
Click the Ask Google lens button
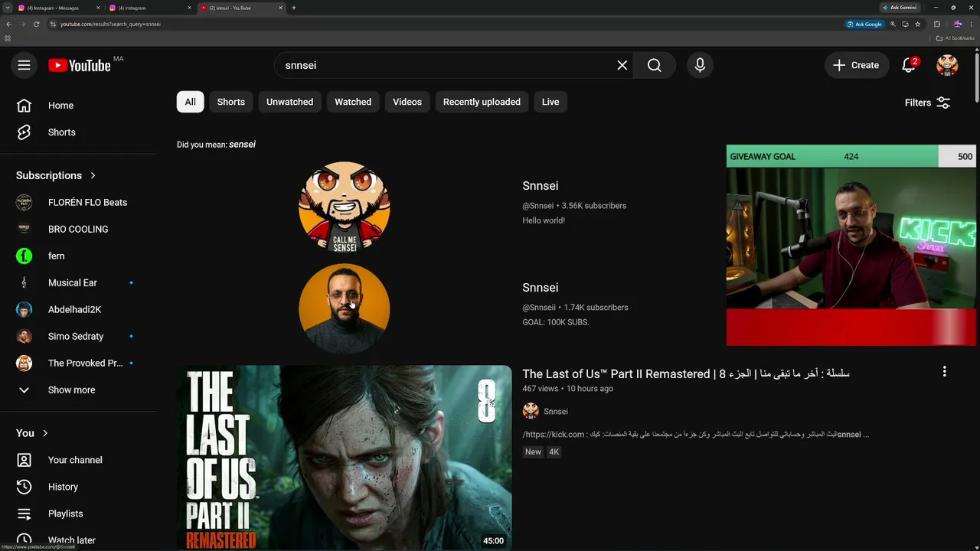pos(864,24)
